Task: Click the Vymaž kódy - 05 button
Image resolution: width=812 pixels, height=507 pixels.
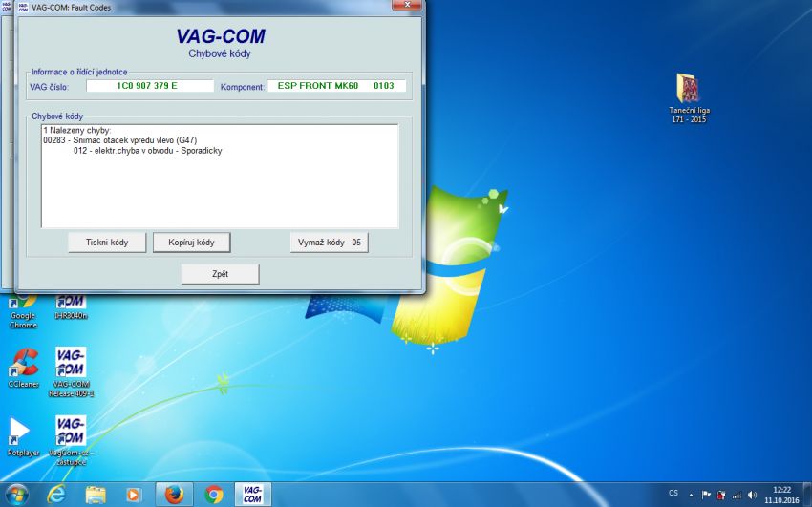Action: (329, 243)
